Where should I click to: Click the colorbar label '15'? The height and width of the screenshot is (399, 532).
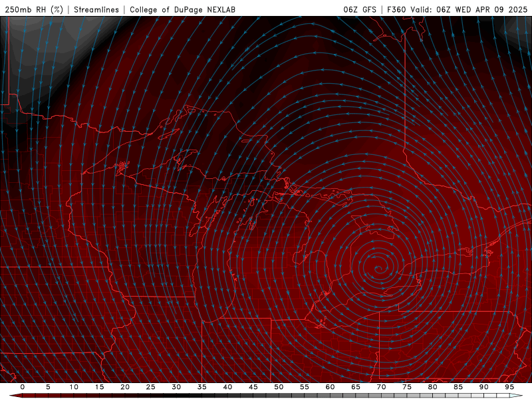point(99,387)
